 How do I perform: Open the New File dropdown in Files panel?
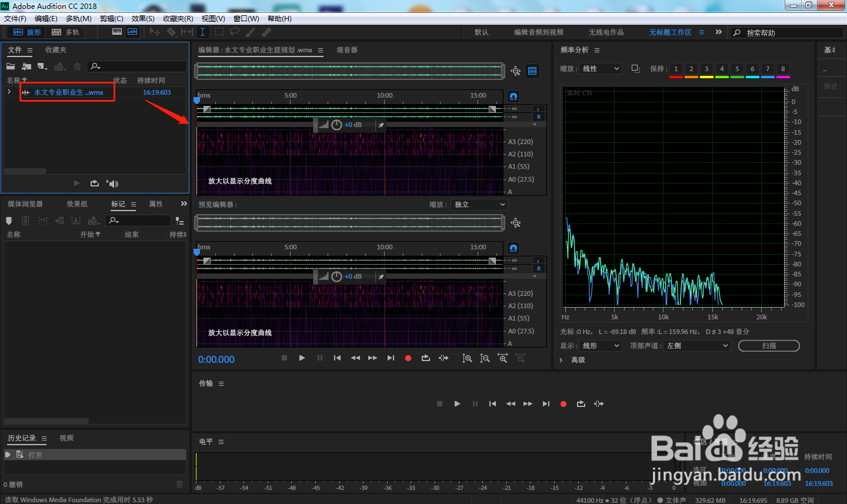point(42,66)
